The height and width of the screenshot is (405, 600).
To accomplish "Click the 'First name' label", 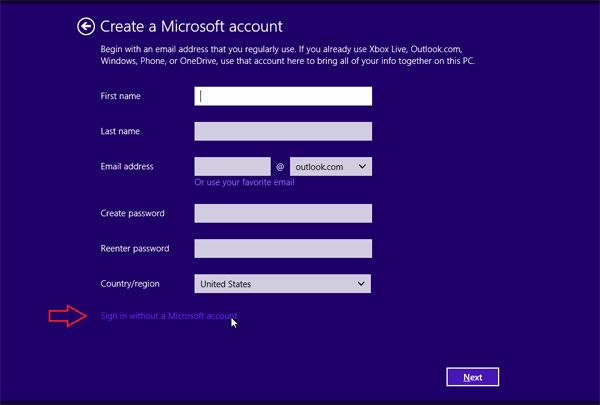I will click(121, 96).
